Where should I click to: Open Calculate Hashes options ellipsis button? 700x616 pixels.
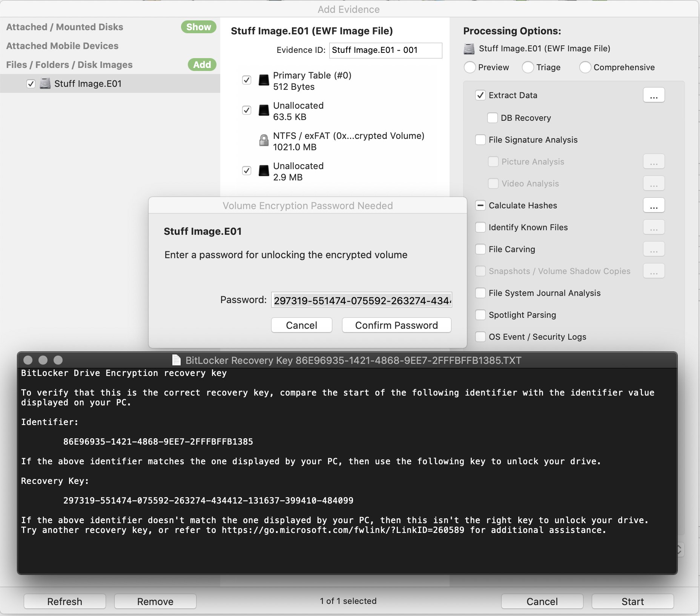pyautogui.click(x=654, y=205)
